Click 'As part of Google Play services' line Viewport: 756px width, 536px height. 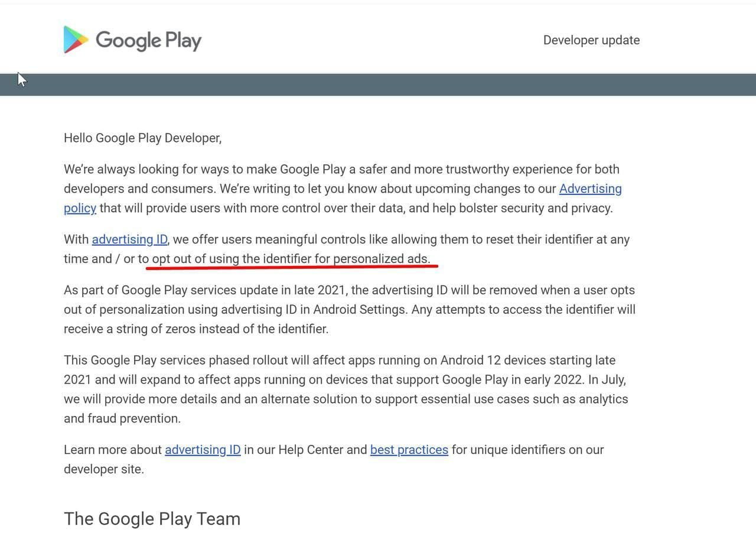pos(349,290)
